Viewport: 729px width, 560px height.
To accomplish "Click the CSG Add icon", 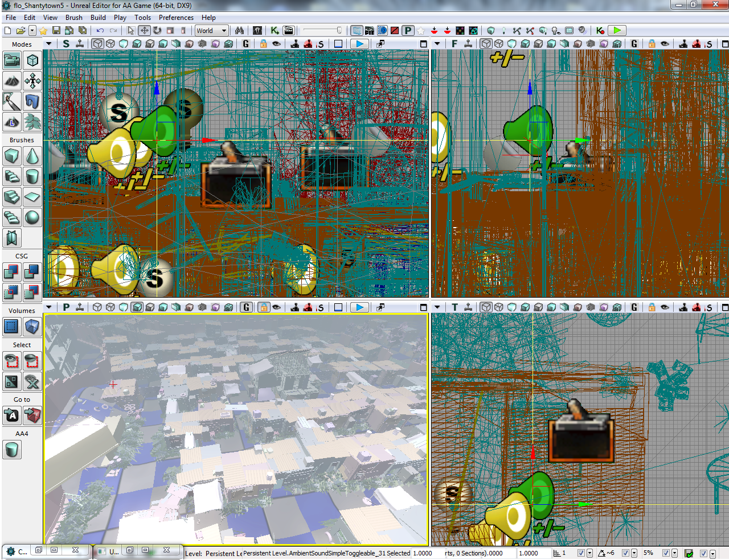I will 12,272.
